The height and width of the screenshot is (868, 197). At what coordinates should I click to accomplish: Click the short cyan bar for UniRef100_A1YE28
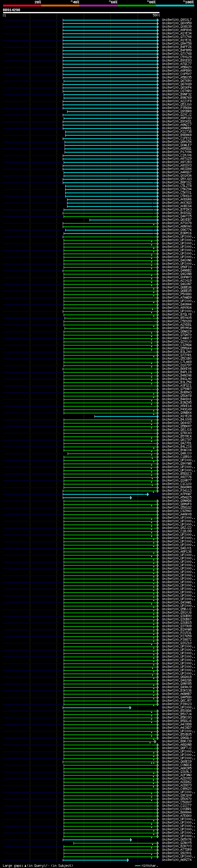pos(127,417)
